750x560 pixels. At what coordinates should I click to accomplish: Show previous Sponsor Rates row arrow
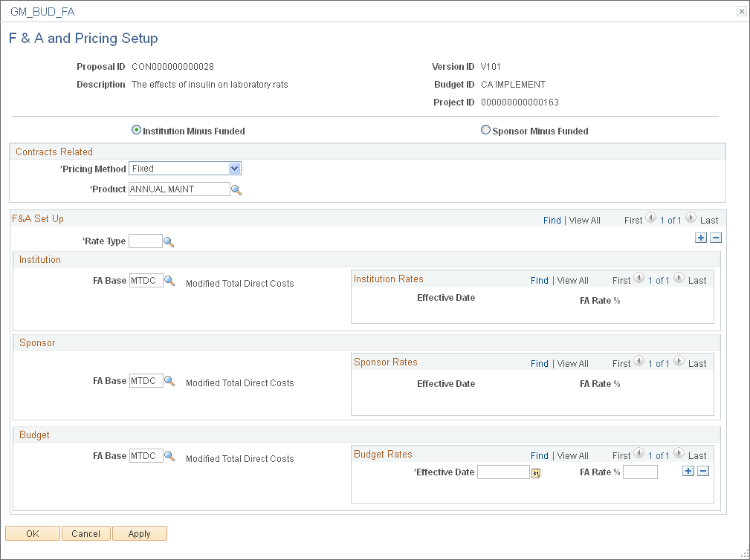(x=639, y=361)
